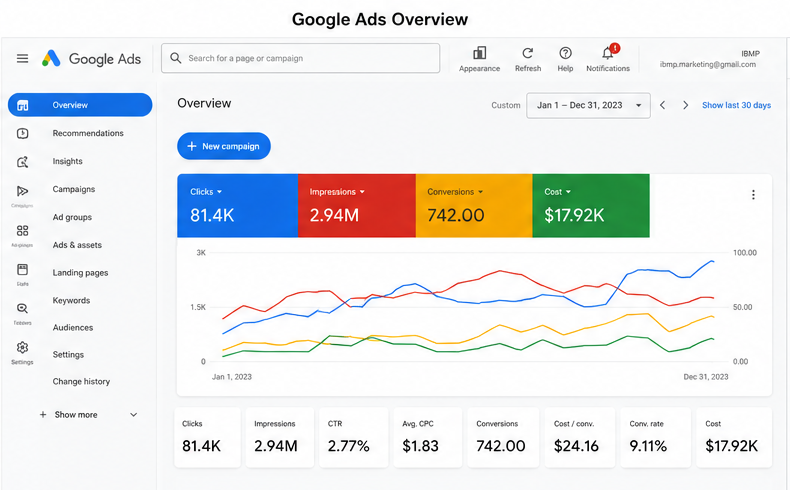Click the Cost / conv. $24.16 card

(x=579, y=437)
